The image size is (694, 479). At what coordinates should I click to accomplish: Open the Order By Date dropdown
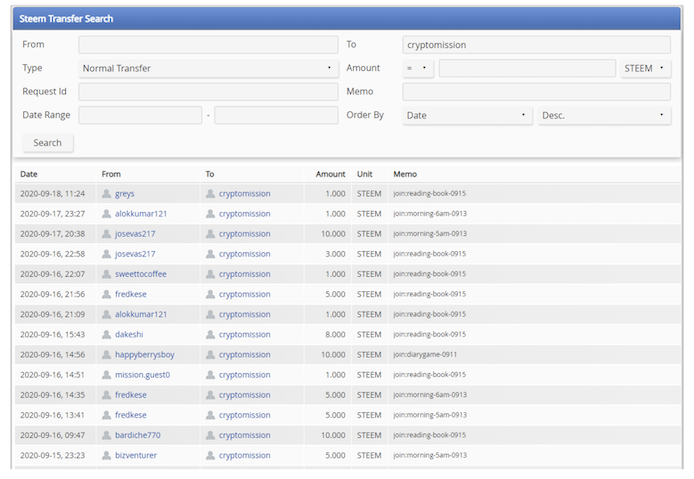click(467, 115)
